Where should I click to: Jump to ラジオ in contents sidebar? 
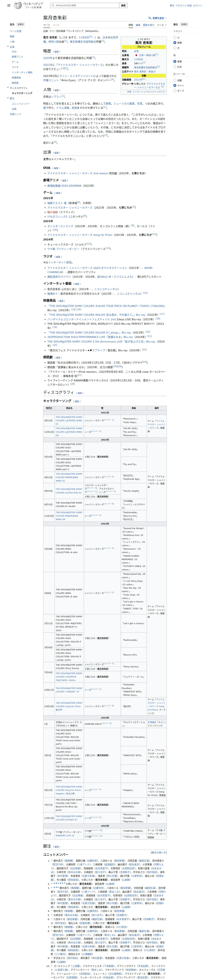(15, 67)
